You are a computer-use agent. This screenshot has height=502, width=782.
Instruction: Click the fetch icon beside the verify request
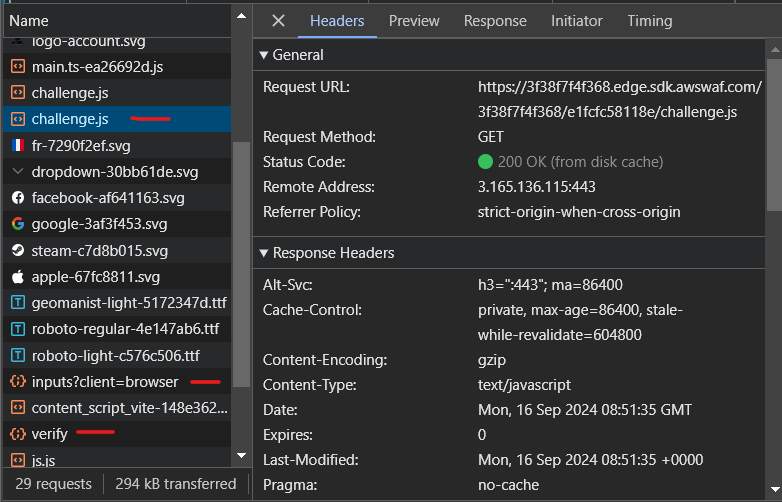18,434
